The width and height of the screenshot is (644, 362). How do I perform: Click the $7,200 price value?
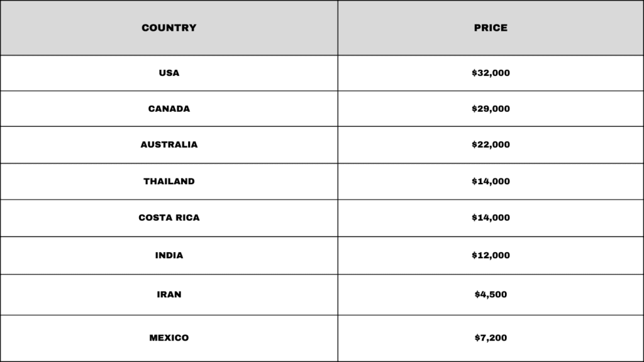[x=491, y=337]
